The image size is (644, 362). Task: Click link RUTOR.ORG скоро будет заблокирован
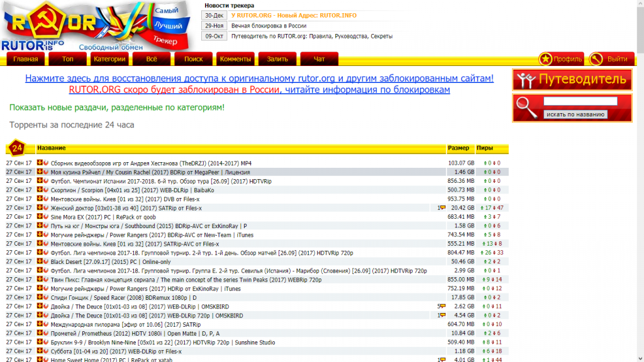(259, 89)
